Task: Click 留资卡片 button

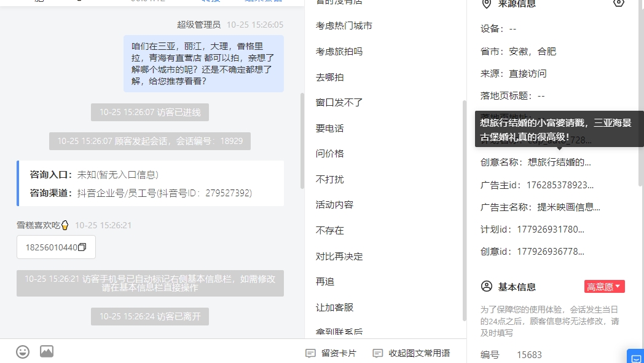Action: click(331, 353)
